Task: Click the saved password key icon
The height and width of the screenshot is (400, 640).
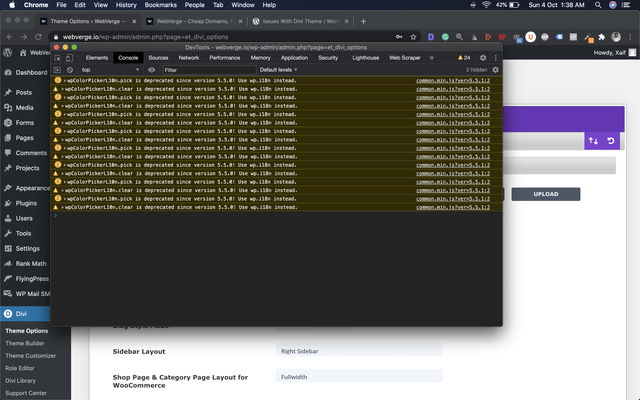Action: tap(399, 37)
